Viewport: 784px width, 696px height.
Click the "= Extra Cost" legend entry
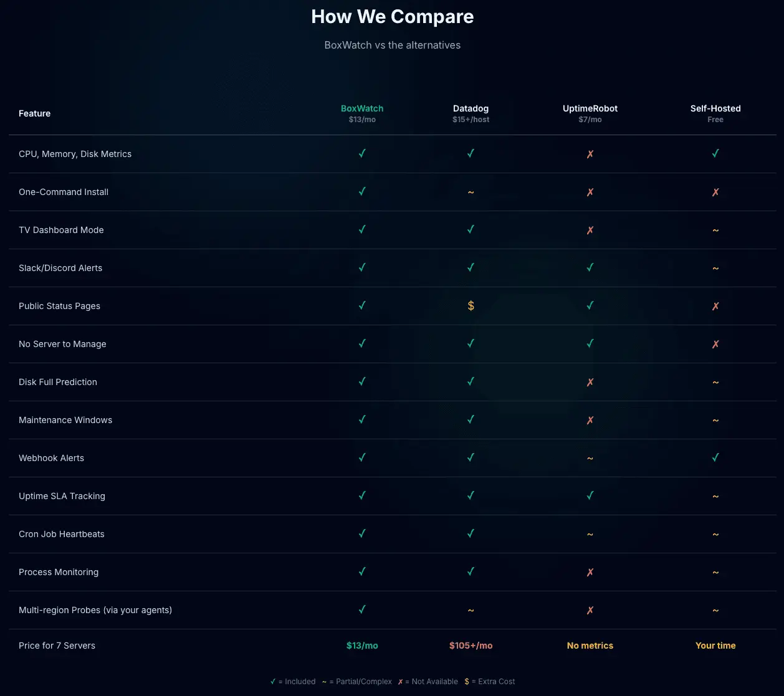click(490, 682)
